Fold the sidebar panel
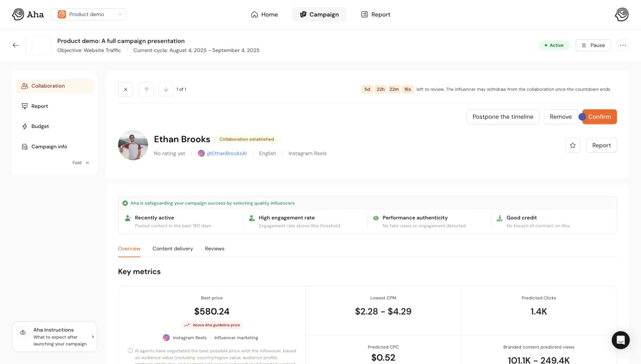The width and height of the screenshot is (641, 364). click(81, 162)
